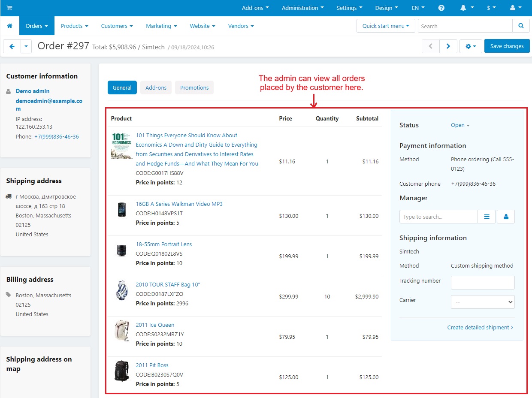Screen dimensions: 532x398
Task: Click the Portrait Lens product thumbnail
Action: tap(122, 250)
